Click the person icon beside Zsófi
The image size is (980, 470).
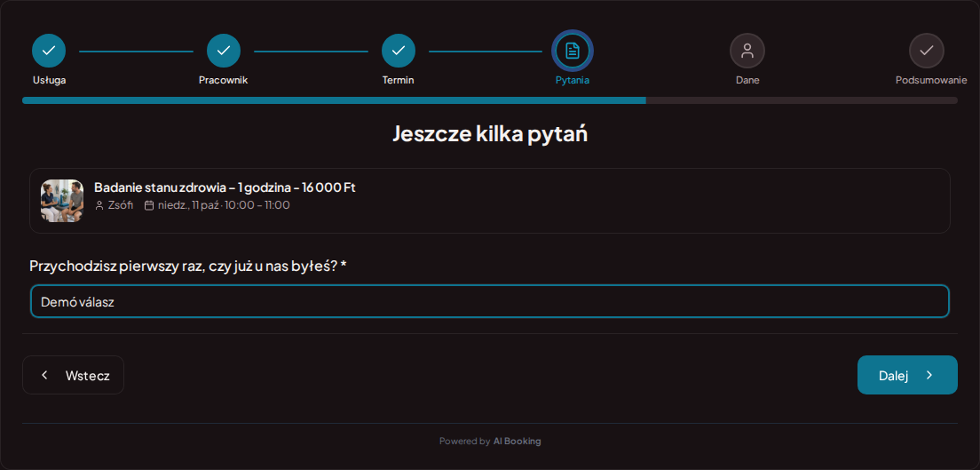(x=99, y=205)
